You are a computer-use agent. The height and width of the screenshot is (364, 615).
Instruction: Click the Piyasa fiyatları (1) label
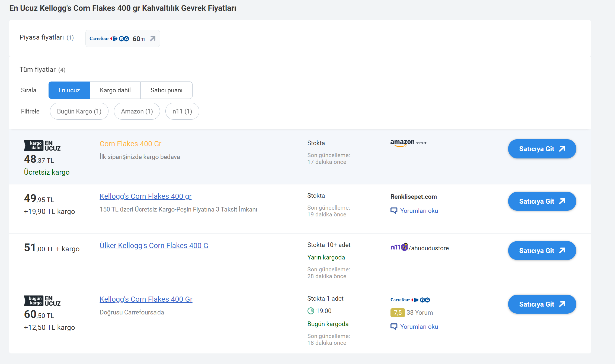[47, 37]
